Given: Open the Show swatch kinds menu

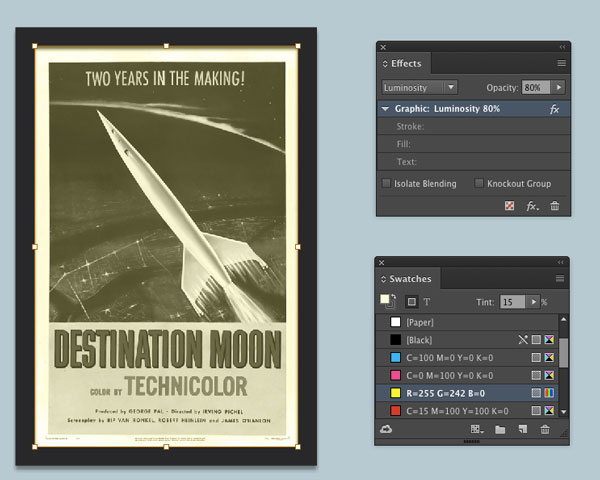Looking at the screenshot, I should coord(476,429).
